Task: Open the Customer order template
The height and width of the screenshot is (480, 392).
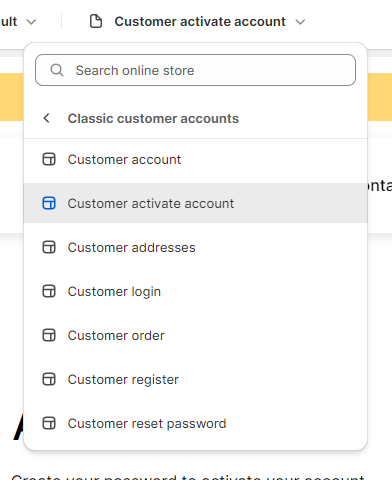Action: [x=195, y=335]
